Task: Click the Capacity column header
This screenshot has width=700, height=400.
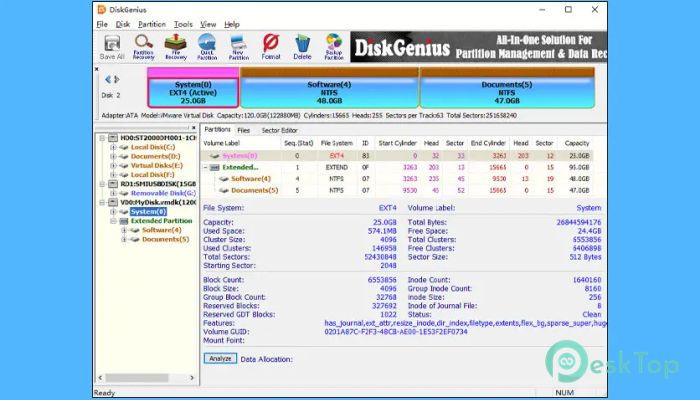Action: pyautogui.click(x=577, y=143)
